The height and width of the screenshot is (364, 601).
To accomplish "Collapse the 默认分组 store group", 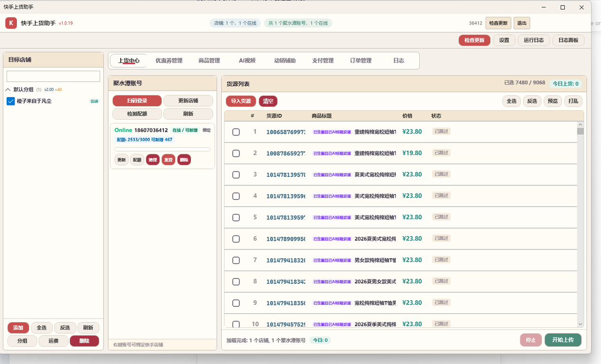I will 8,90.
